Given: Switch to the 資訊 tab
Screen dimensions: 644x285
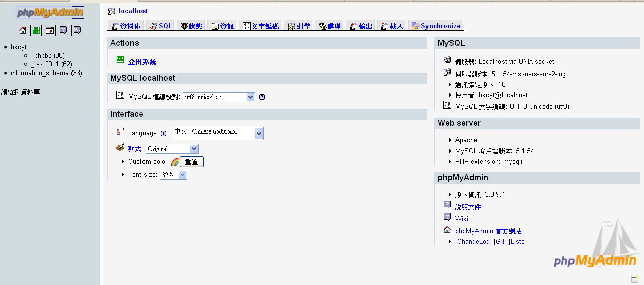Looking at the screenshot, I should point(223,26).
